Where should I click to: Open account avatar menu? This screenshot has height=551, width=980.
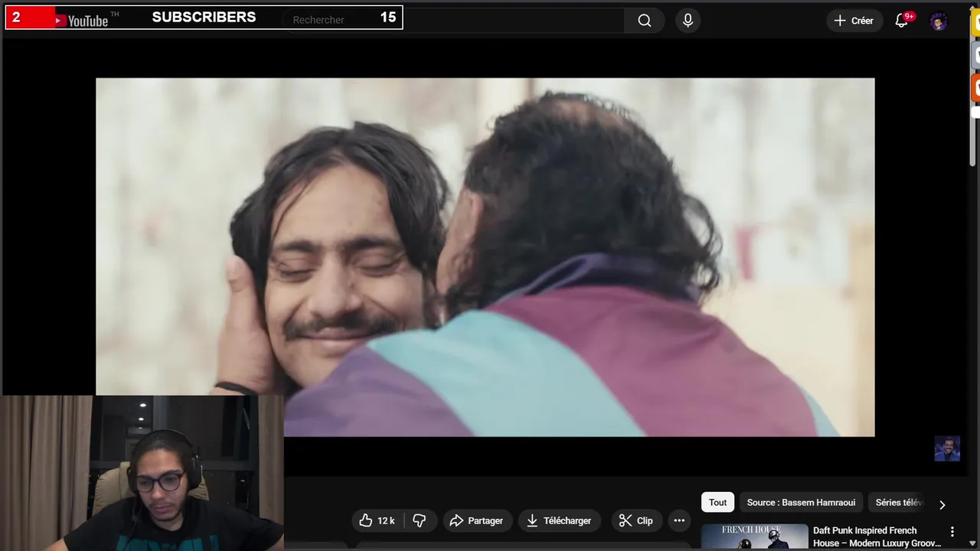[x=939, y=21]
